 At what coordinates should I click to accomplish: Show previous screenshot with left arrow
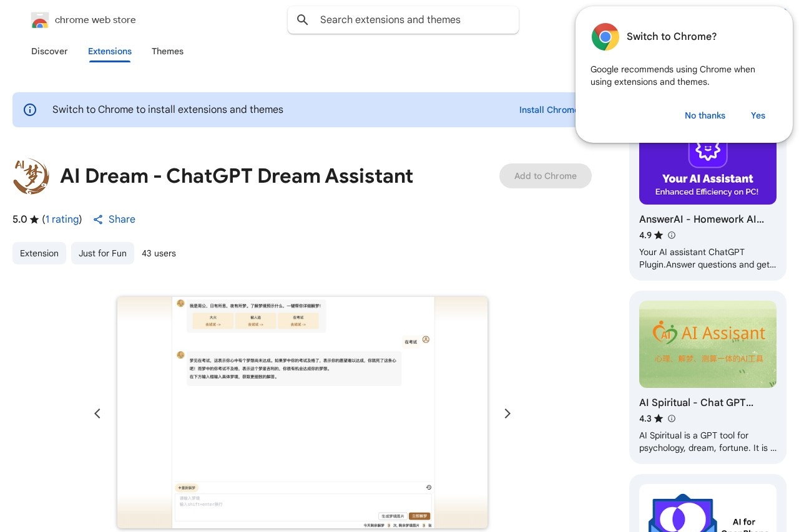point(97,414)
